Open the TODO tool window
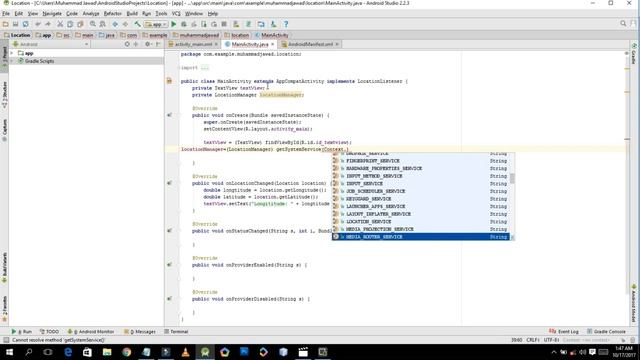The image size is (640, 360). tap(49, 331)
